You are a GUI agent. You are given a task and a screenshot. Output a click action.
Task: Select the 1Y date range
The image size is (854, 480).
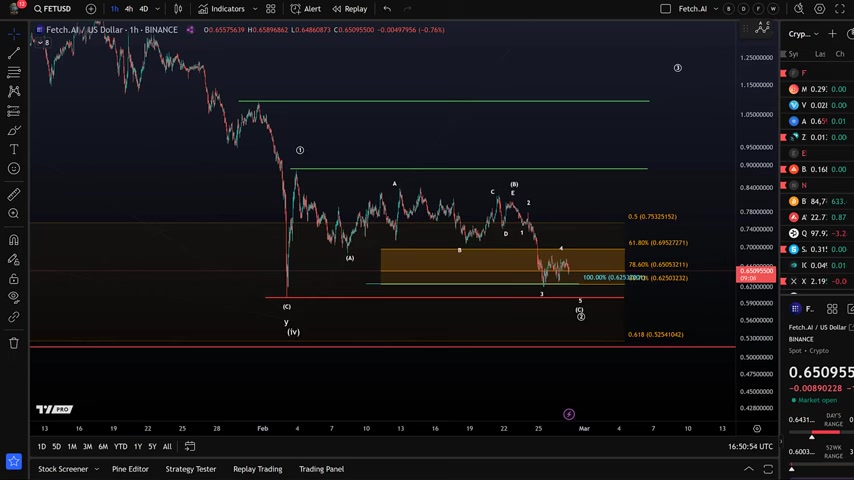138,447
